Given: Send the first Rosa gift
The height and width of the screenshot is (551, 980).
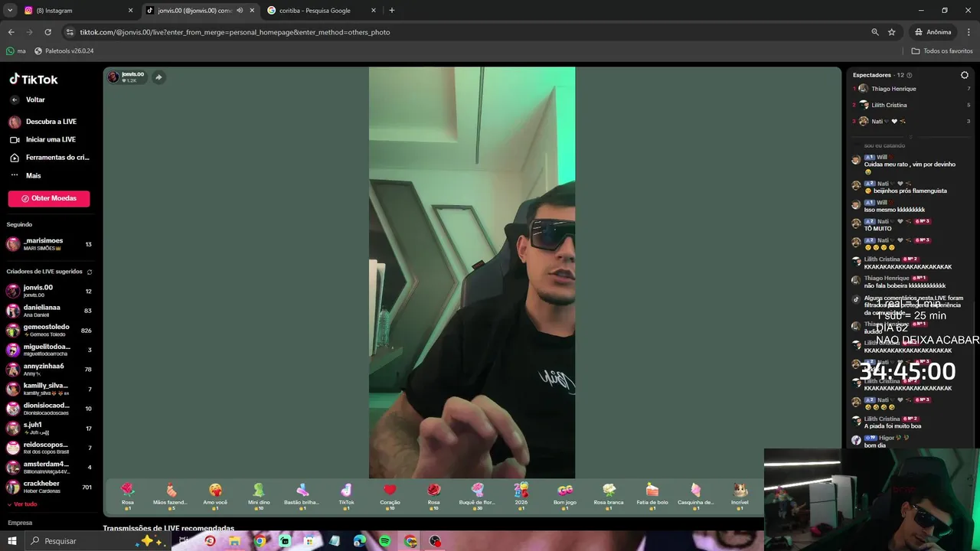Looking at the screenshot, I should pyautogui.click(x=127, y=496).
